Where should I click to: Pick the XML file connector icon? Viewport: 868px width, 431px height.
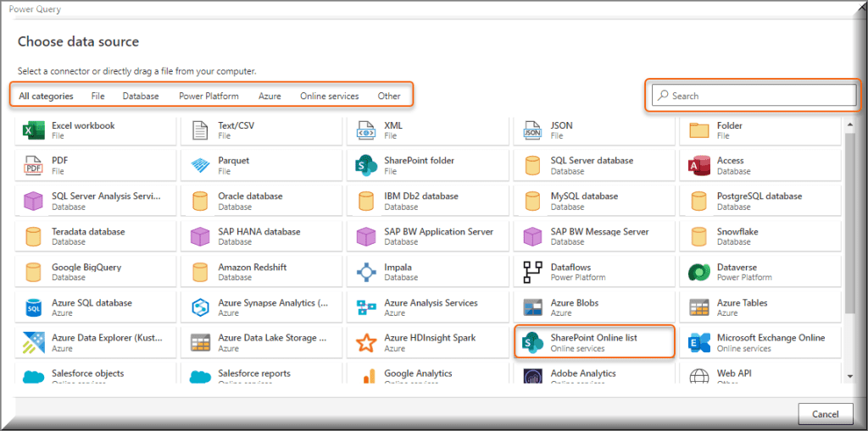[x=365, y=130]
